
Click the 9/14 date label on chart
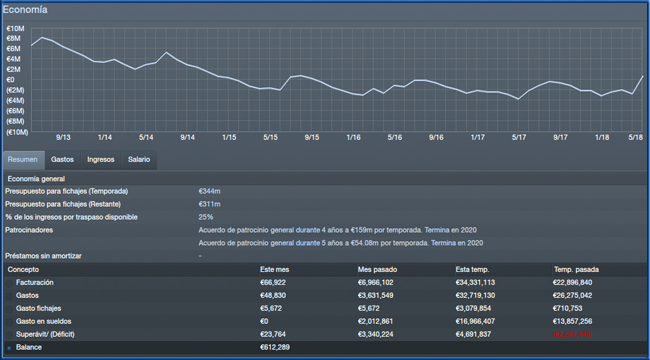[x=188, y=137]
